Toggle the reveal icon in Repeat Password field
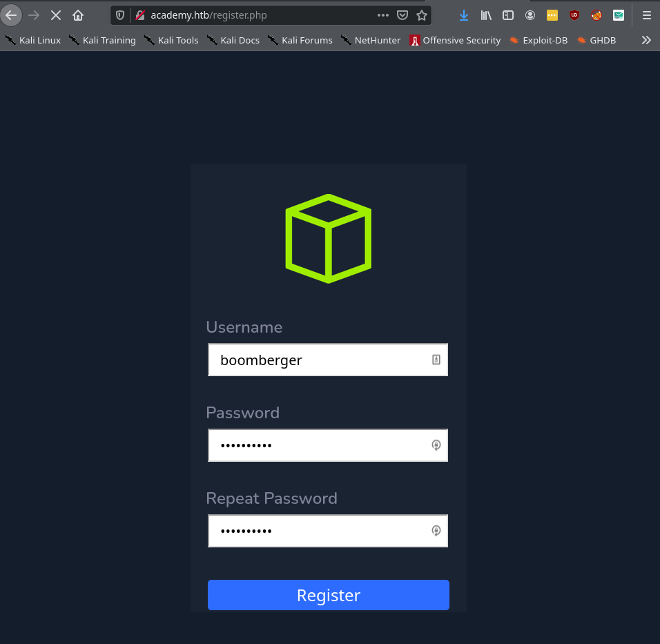660x644 pixels. tap(436, 531)
